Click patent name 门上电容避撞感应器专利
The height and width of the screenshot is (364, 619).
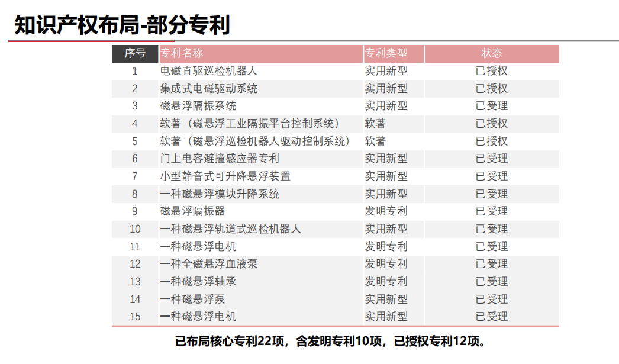coord(220,159)
